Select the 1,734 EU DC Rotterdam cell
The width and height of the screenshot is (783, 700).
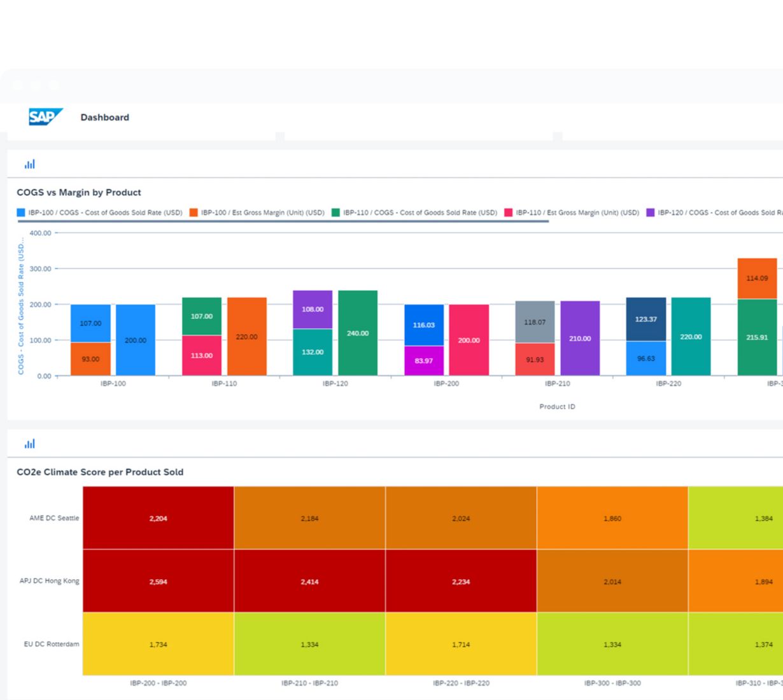[158, 644]
